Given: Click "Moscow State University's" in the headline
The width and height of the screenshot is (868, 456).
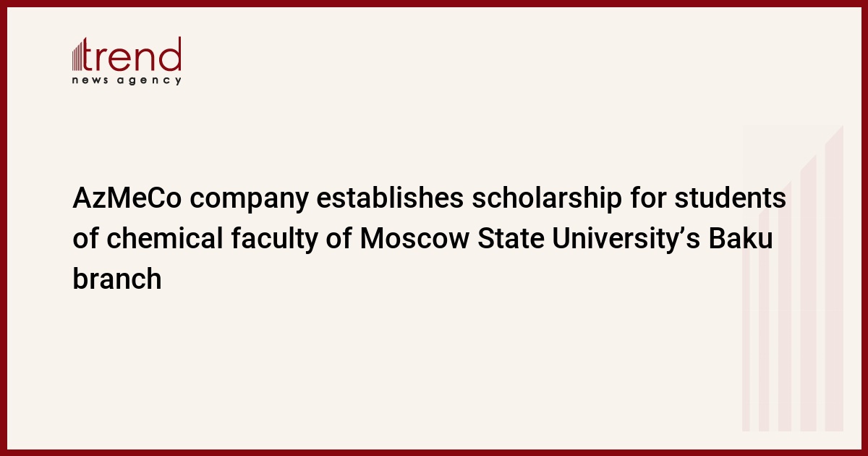Looking at the screenshot, I should pyautogui.click(x=529, y=238).
